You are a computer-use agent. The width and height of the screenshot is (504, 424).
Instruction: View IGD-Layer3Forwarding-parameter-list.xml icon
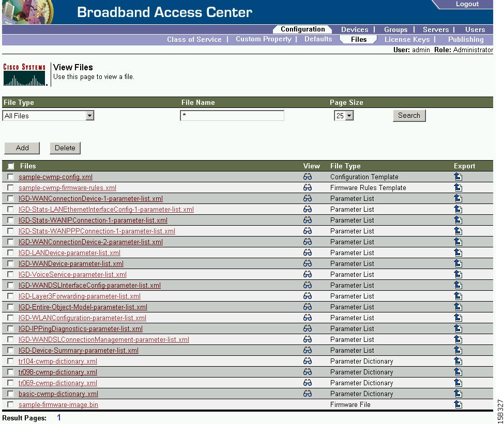307,296
